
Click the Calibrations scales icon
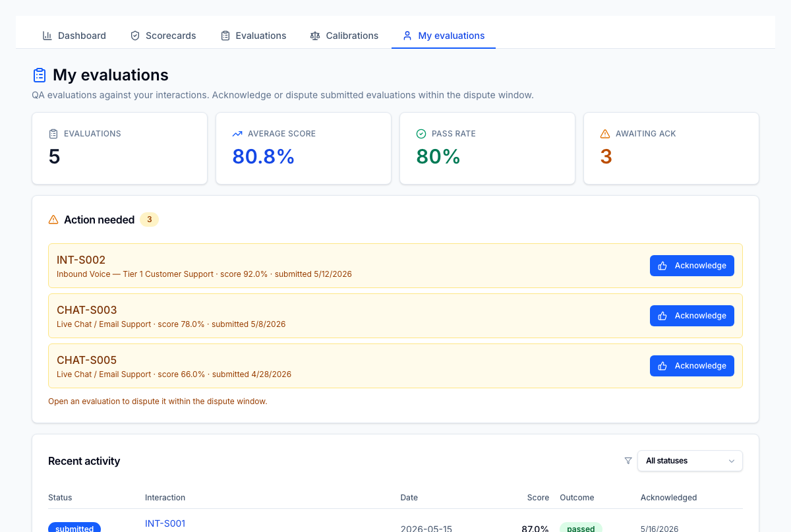pos(315,36)
